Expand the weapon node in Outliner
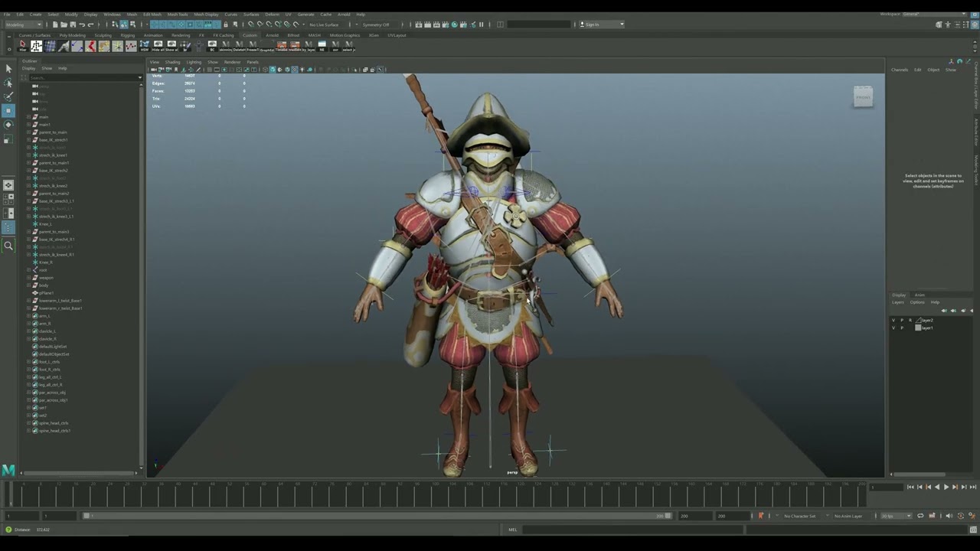Viewport: 980px width, 551px height. 28,277
